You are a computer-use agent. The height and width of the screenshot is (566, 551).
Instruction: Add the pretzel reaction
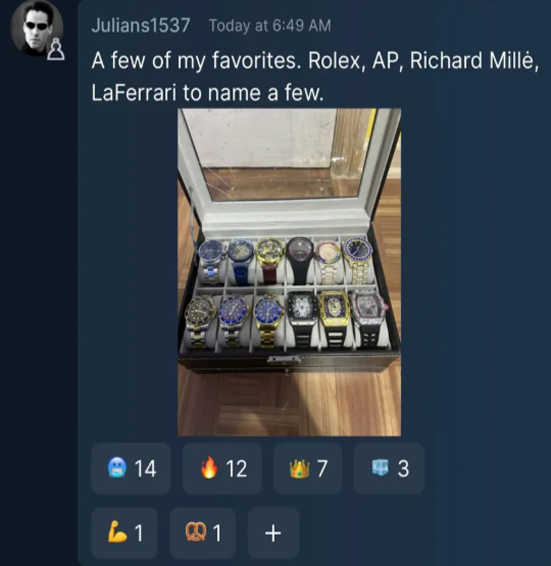pyautogui.click(x=203, y=533)
